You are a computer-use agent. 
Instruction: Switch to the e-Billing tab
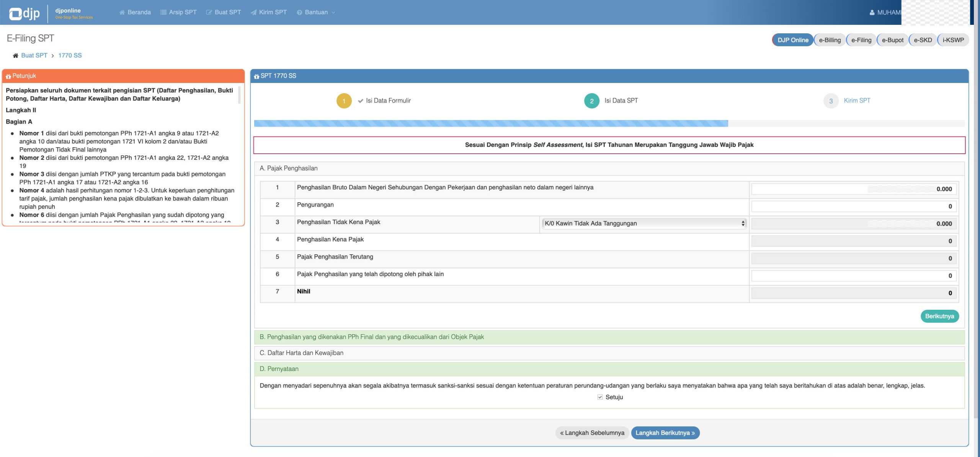click(x=830, y=40)
